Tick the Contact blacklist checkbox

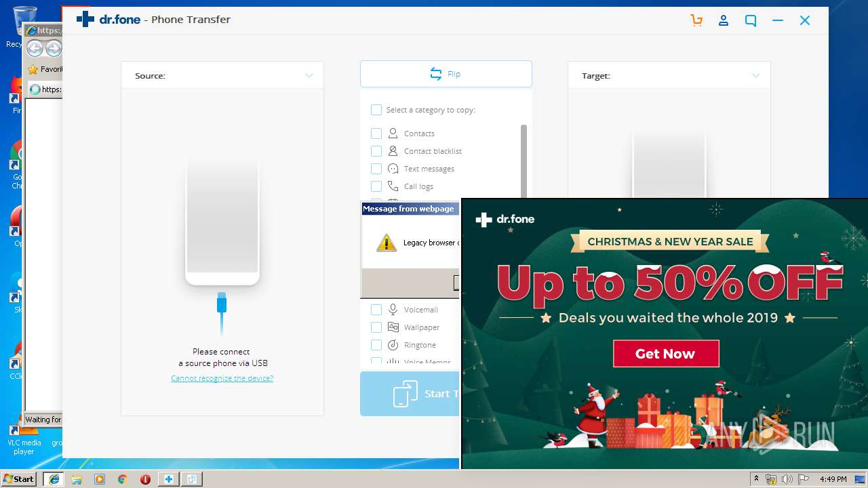point(376,151)
